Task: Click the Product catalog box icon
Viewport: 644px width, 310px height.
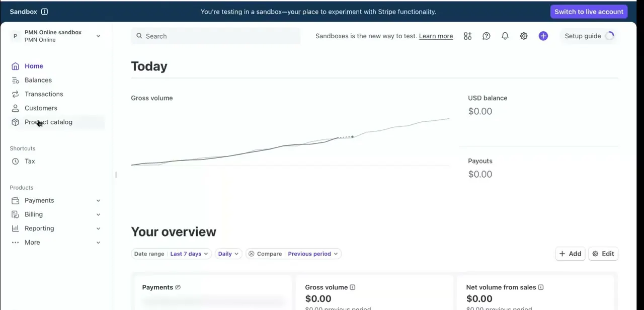Action: click(15, 122)
